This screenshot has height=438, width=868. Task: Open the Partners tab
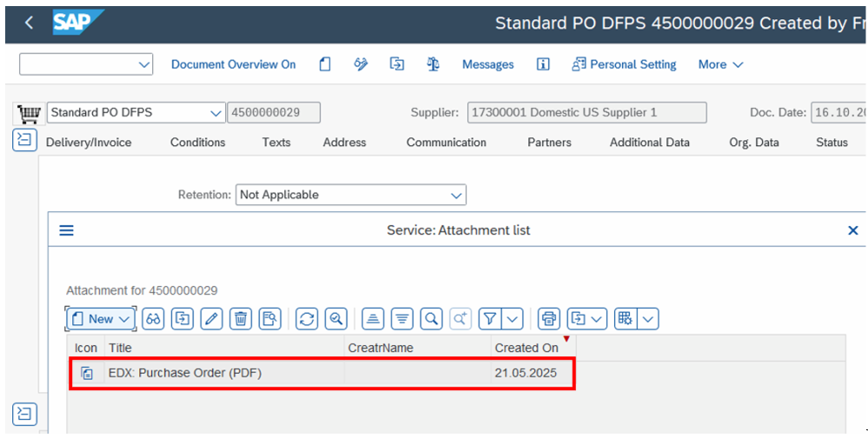click(549, 143)
